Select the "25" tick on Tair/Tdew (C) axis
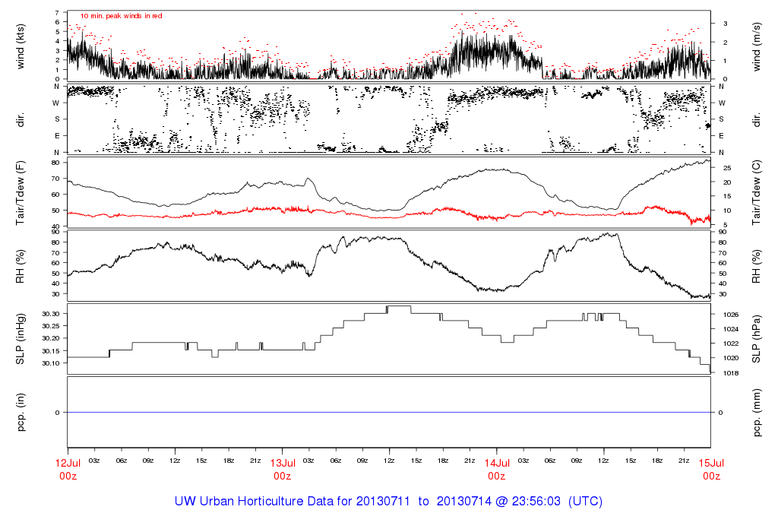This screenshot has width=778, height=532. pos(727,168)
